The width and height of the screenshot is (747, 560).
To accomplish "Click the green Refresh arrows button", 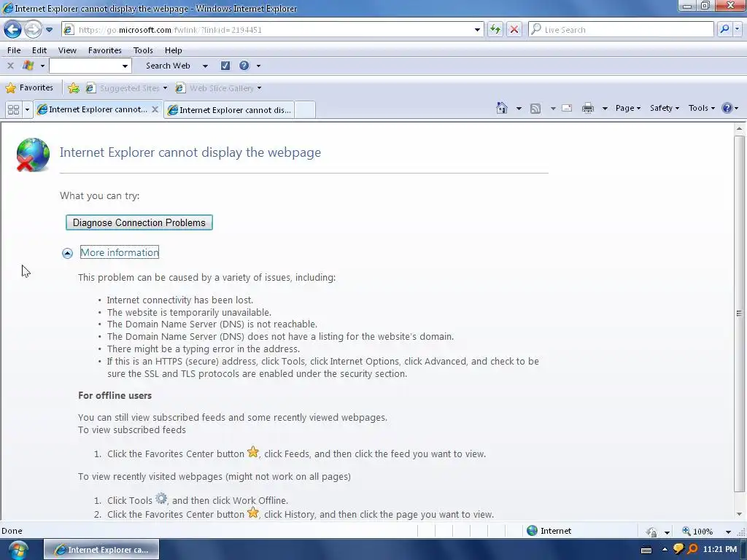I will [495, 29].
